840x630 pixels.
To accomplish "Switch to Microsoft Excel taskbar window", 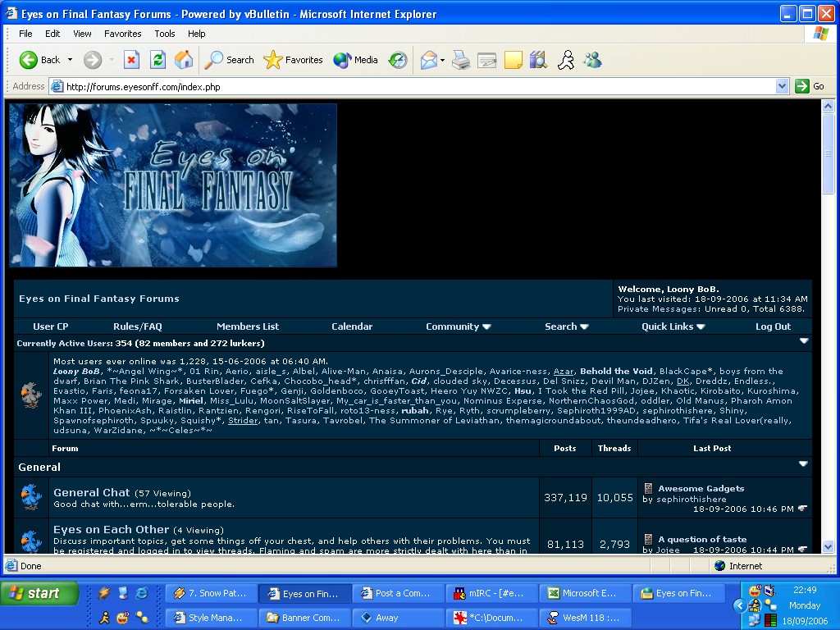I will click(586, 593).
